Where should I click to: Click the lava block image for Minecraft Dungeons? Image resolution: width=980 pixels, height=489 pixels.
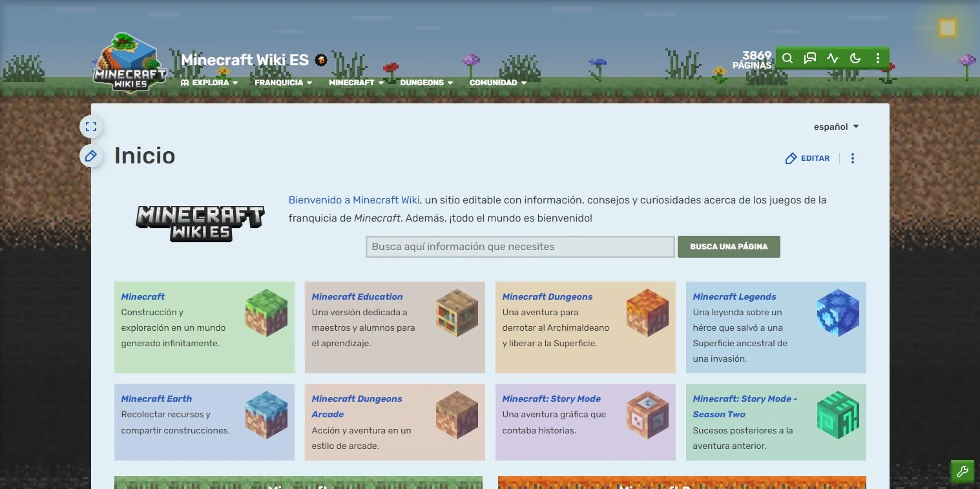[647, 313]
